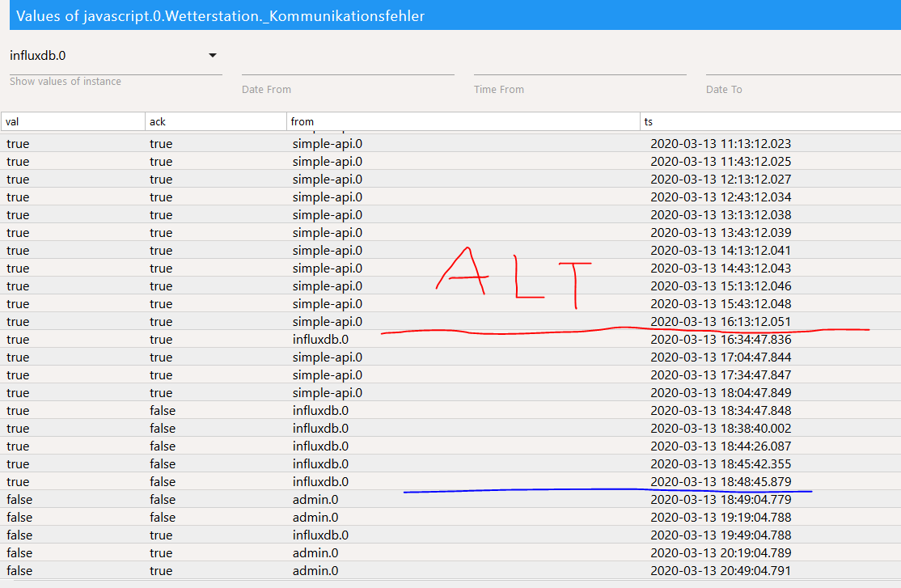This screenshot has width=901, height=588.
Task: Click the ack column header
Action: pyautogui.click(x=215, y=122)
